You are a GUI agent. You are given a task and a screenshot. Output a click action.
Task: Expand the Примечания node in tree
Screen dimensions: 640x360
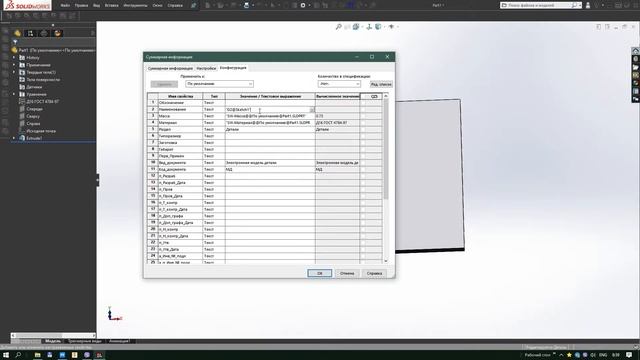14,65
